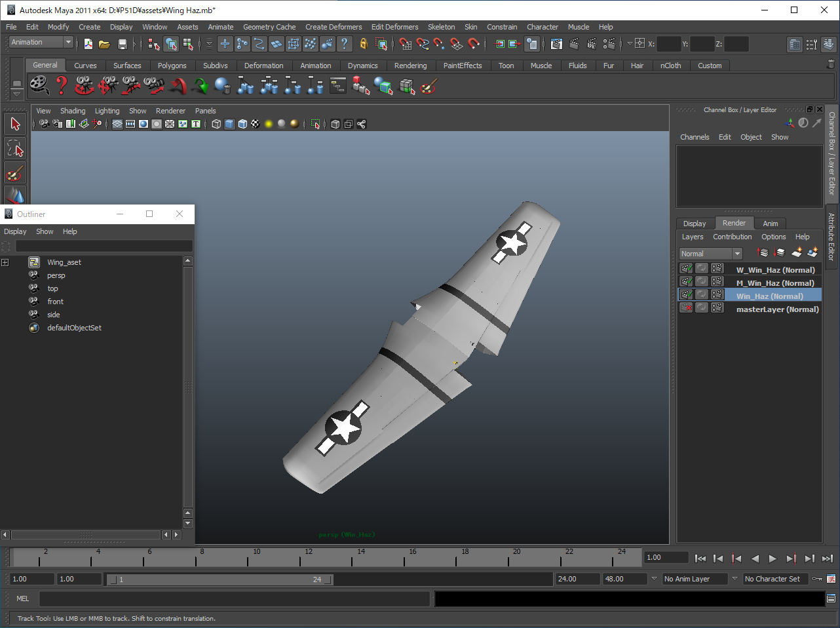Open viewport Shading menu
Image resolution: width=840 pixels, height=628 pixels.
73,111
